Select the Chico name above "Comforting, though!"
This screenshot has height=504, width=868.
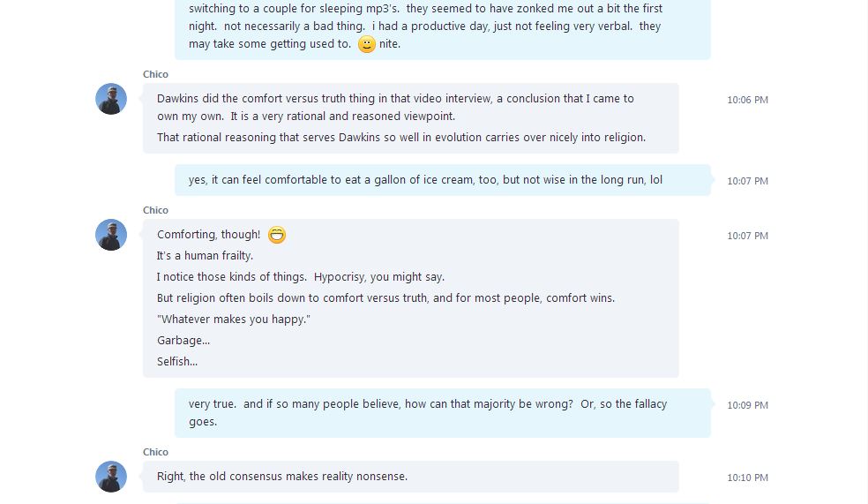pos(155,210)
